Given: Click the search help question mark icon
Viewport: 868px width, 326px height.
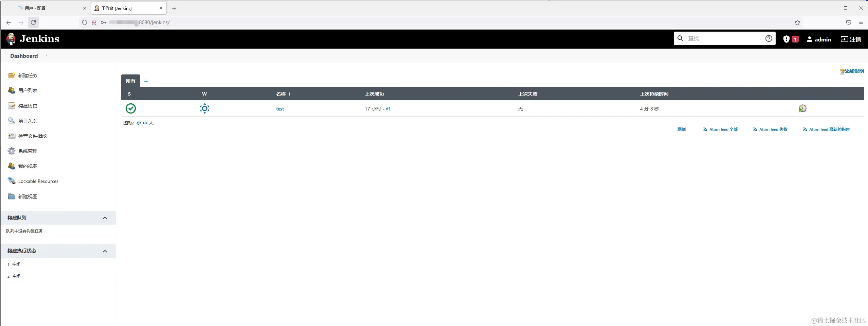Looking at the screenshot, I should pyautogui.click(x=769, y=38).
